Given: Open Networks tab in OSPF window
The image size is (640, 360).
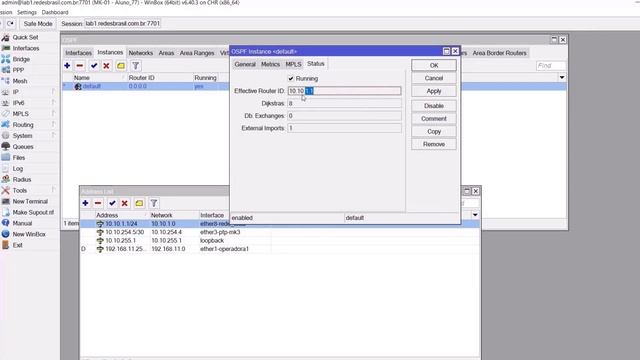Looking at the screenshot, I should (x=140, y=53).
